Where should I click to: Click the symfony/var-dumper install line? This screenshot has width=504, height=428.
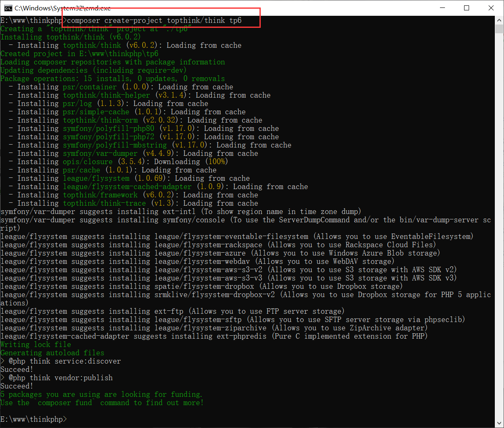133,153
